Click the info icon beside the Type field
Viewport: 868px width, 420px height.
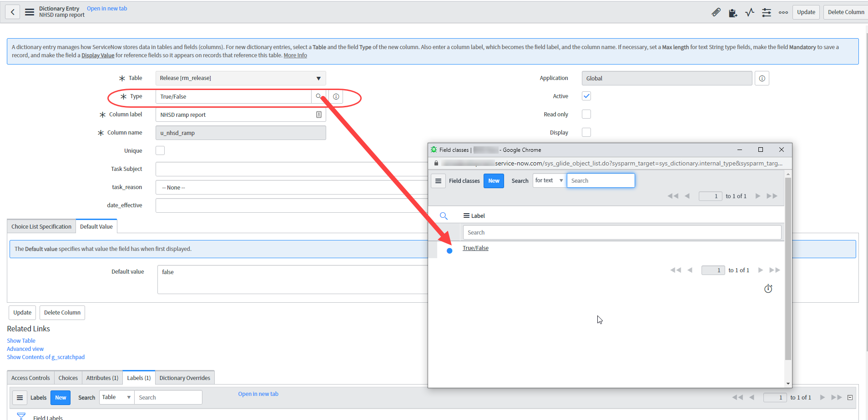tap(335, 96)
